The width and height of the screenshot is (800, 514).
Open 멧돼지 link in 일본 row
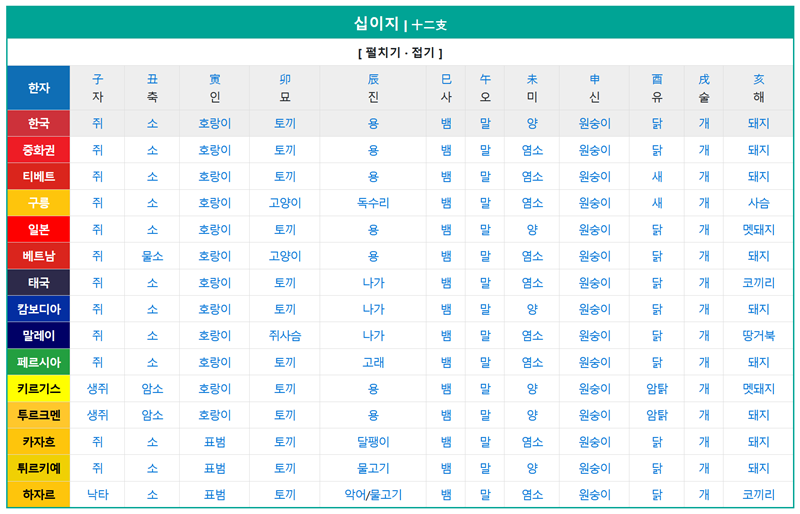(x=759, y=230)
